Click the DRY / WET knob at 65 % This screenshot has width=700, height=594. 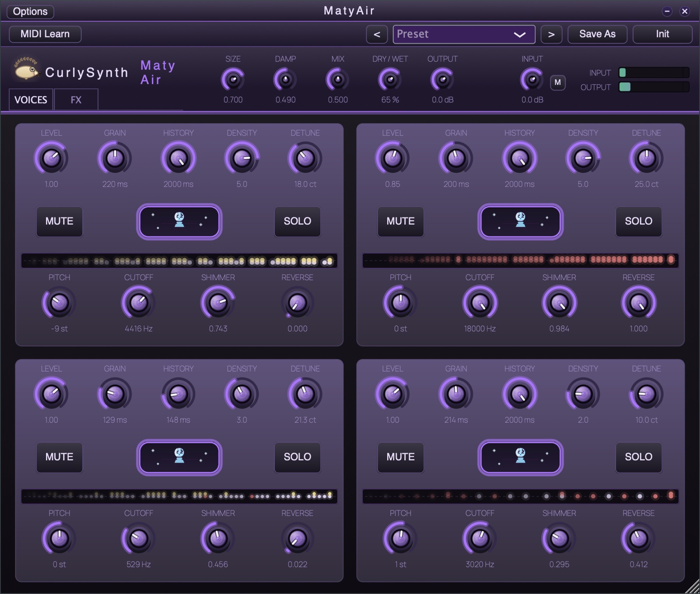coord(390,80)
